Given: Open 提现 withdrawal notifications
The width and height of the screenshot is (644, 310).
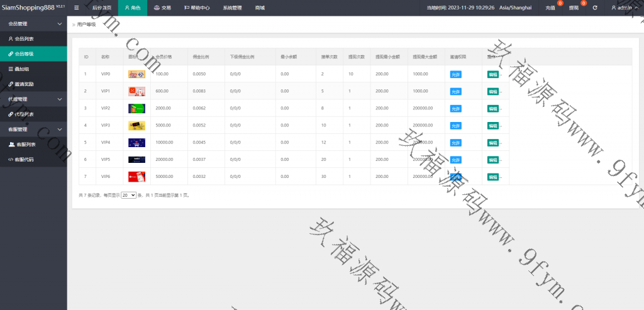Looking at the screenshot, I should click(x=574, y=8).
